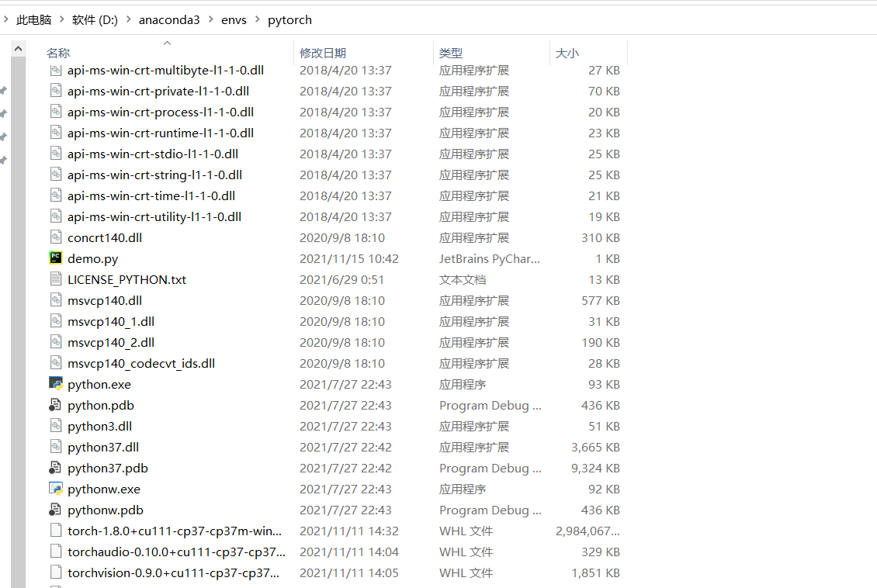Click the api-ms-win-crt-stdio dll icon

coord(55,153)
